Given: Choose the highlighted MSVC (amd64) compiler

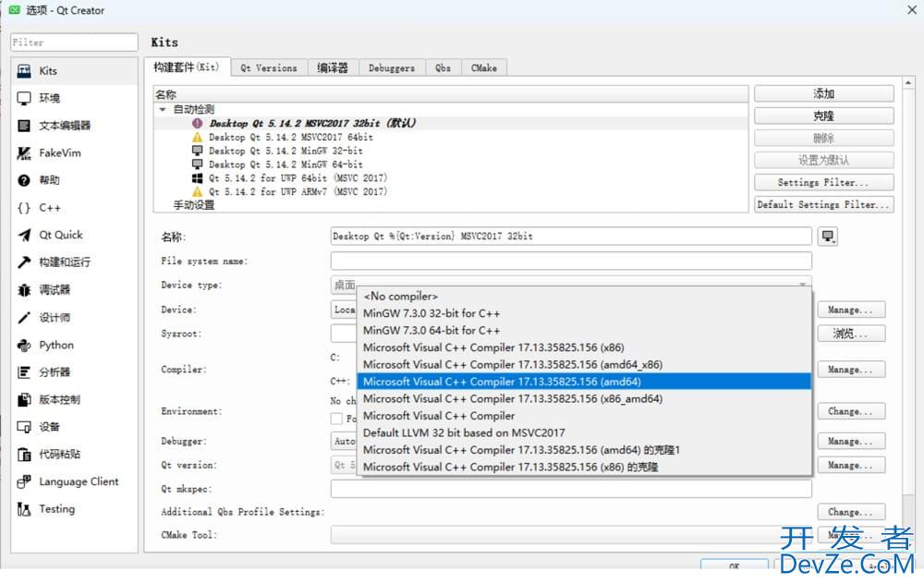Looking at the screenshot, I should click(584, 382).
